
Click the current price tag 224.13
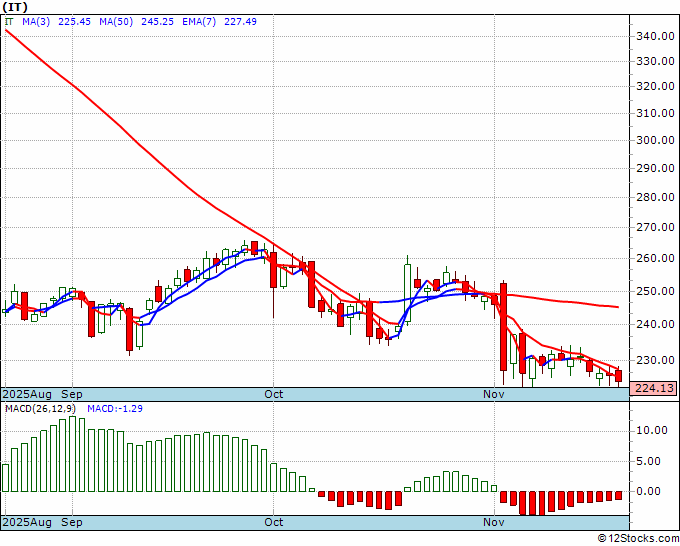pyautogui.click(x=655, y=388)
